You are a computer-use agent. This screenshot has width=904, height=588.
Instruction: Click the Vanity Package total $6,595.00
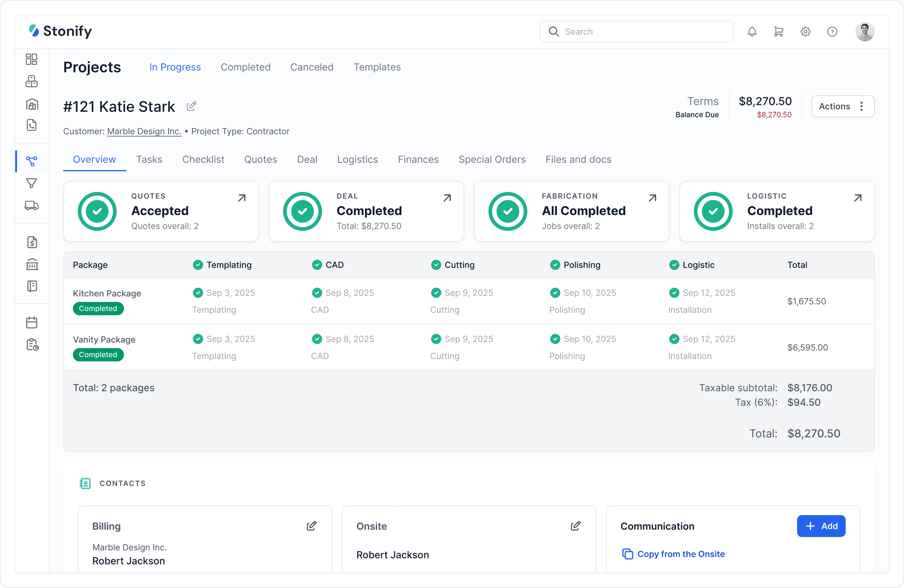point(808,347)
